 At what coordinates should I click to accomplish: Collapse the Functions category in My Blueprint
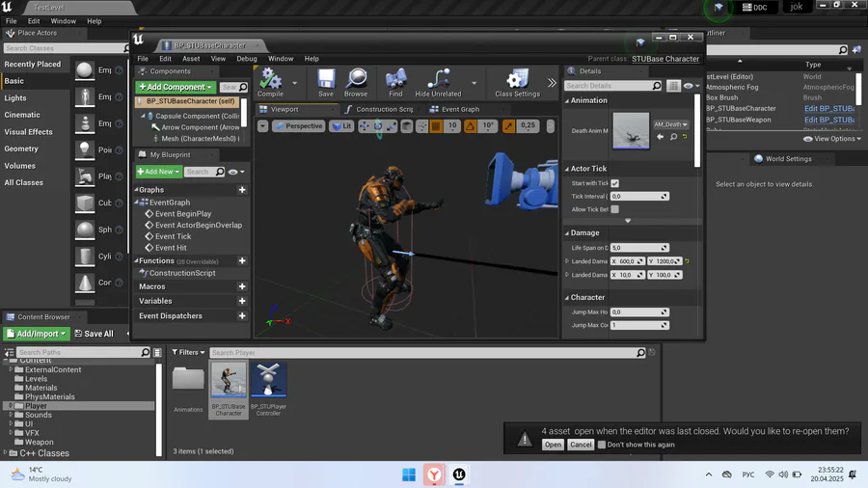137,260
